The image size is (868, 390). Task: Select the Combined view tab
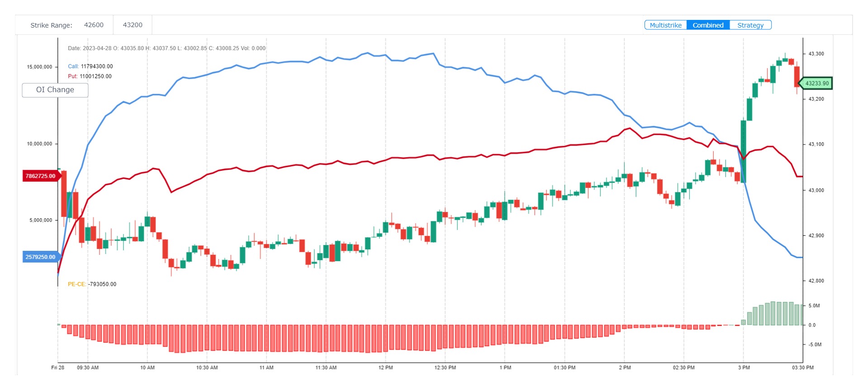(708, 25)
